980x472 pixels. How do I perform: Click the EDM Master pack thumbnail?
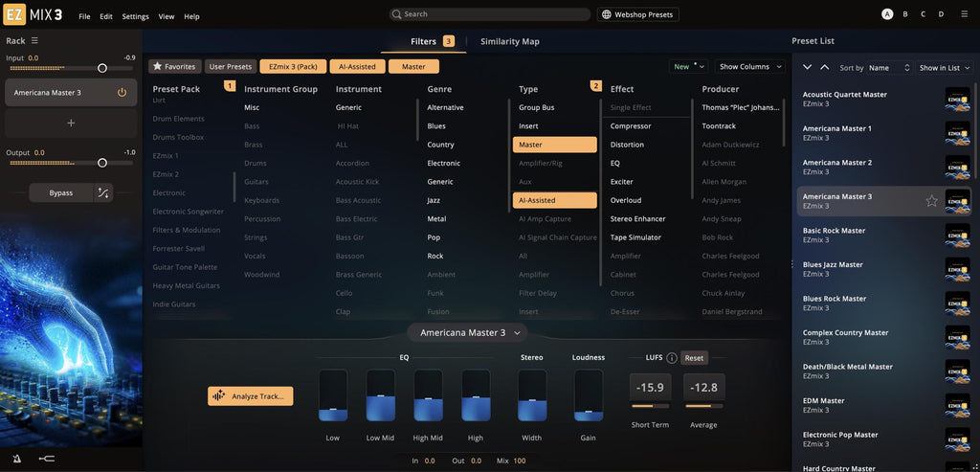coord(957,405)
